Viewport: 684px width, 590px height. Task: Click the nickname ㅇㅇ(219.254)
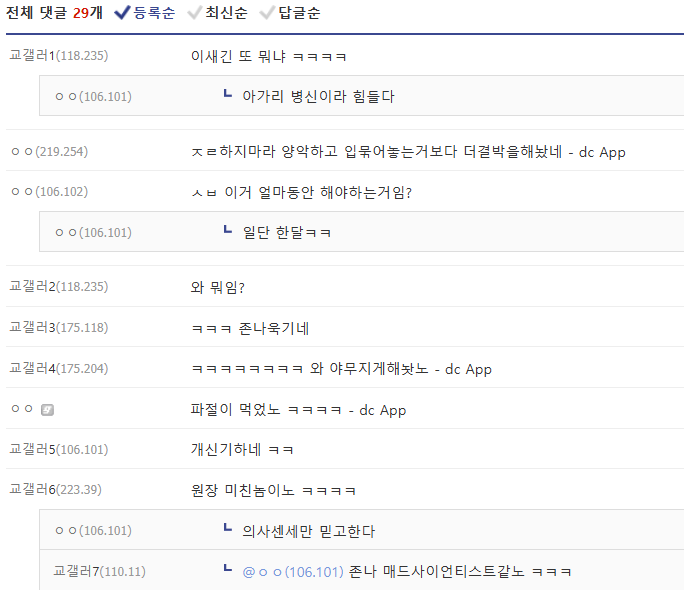coord(49,152)
